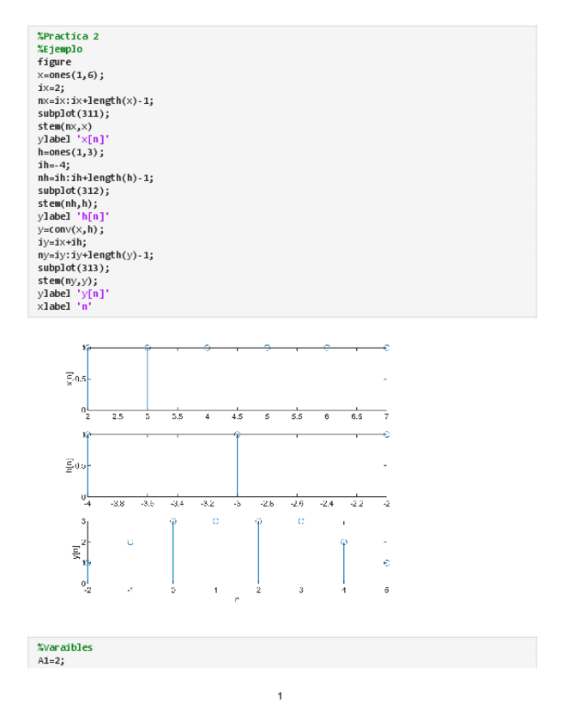Click the "xlabel 'n'" code line
This screenshot has width=562, height=728.
coord(64,306)
